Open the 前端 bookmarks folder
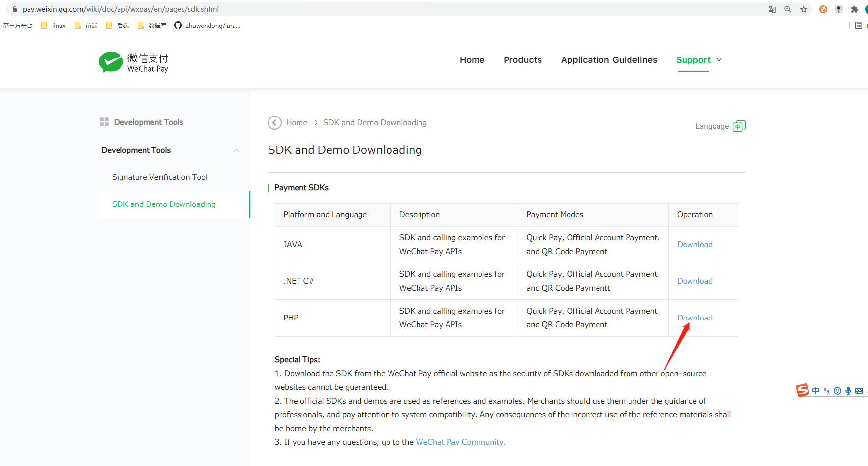The height and width of the screenshot is (466, 868). point(86,25)
